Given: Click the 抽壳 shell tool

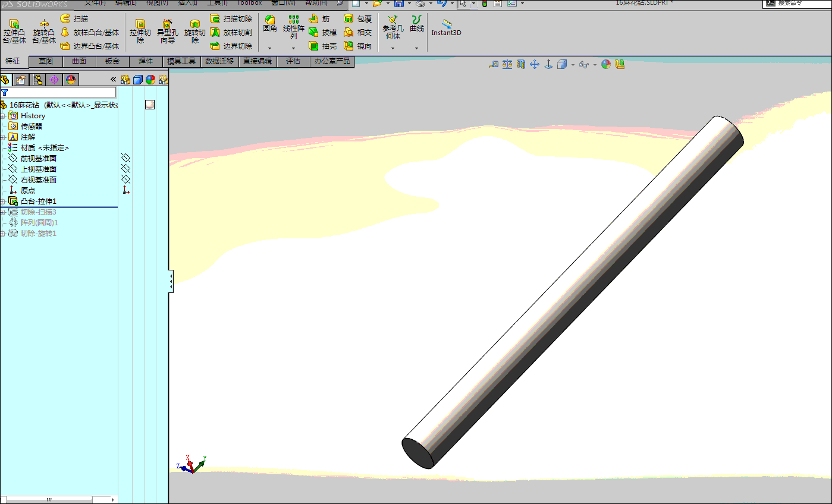Looking at the screenshot, I should (x=323, y=46).
